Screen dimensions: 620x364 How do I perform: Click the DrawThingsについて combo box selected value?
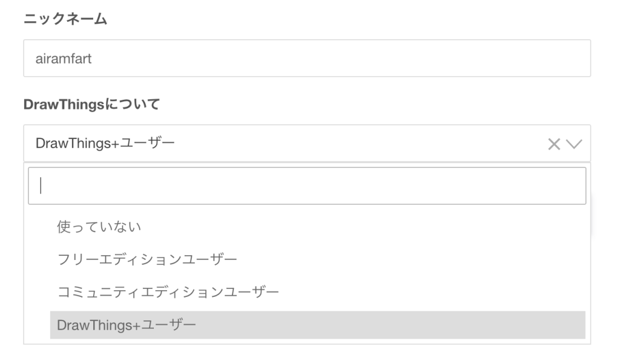105,143
